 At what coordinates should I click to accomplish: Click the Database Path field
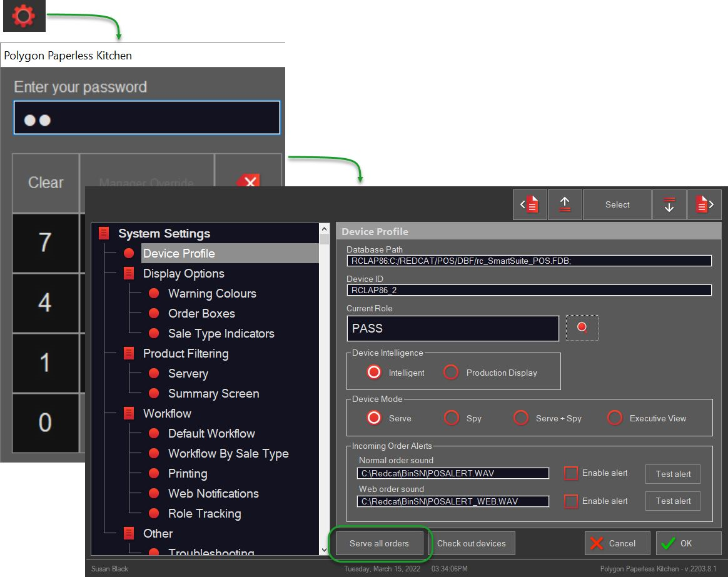(529, 261)
